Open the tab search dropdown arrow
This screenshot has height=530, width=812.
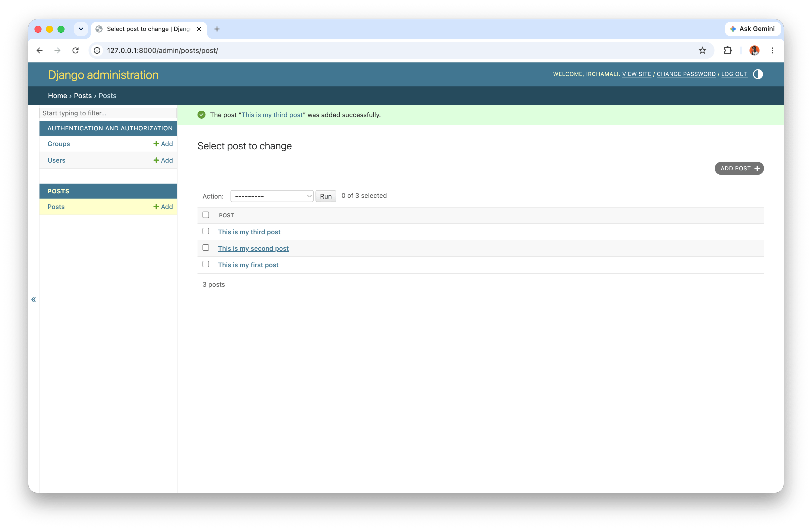pos(81,29)
